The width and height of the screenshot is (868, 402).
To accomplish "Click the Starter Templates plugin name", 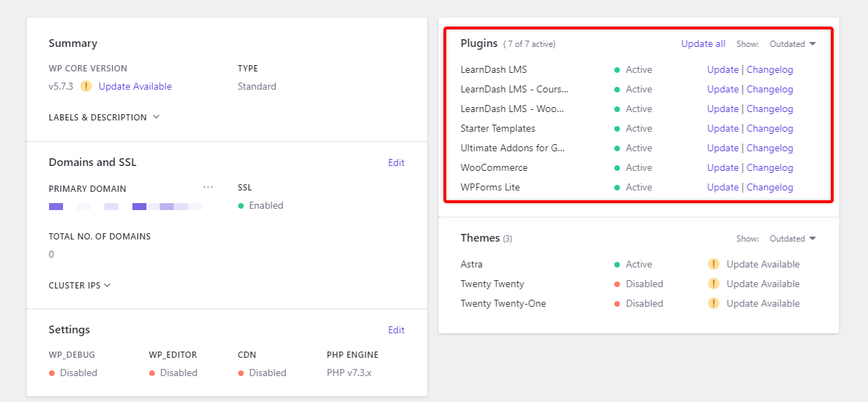I will pos(498,128).
